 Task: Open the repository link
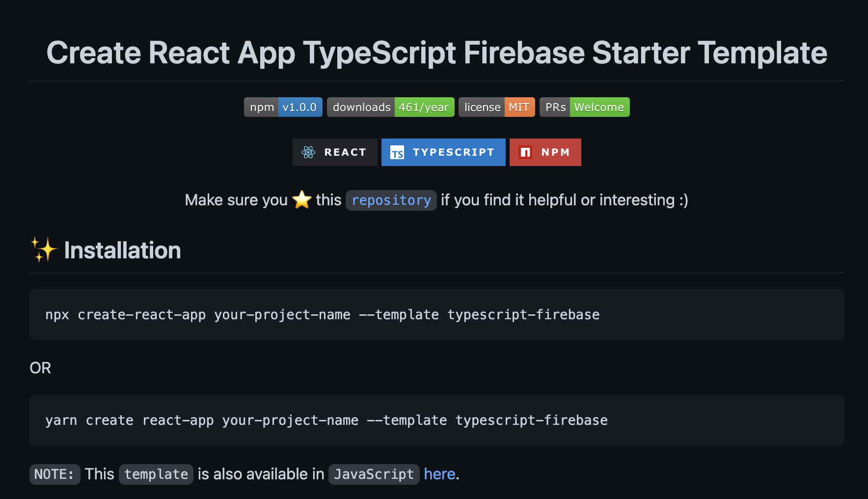391,200
